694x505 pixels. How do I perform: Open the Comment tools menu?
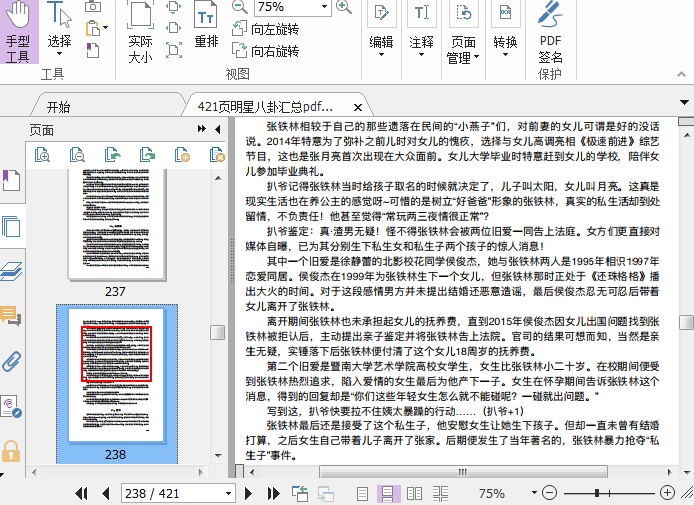click(x=421, y=30)
